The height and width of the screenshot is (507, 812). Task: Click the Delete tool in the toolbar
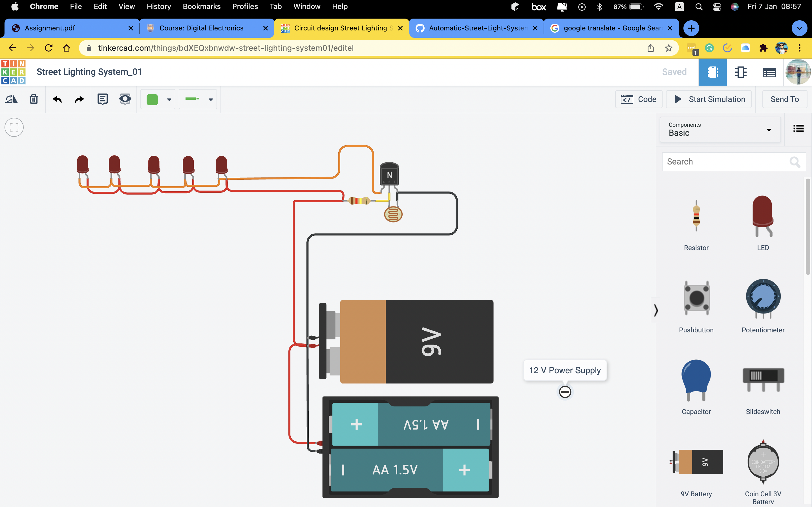tap(34, 99)
